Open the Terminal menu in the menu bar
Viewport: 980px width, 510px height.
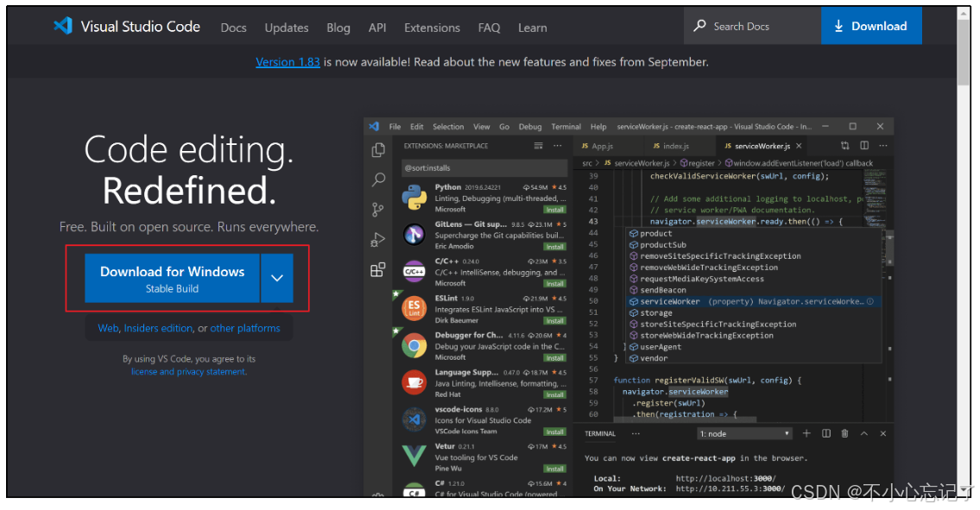coord(566,126)
